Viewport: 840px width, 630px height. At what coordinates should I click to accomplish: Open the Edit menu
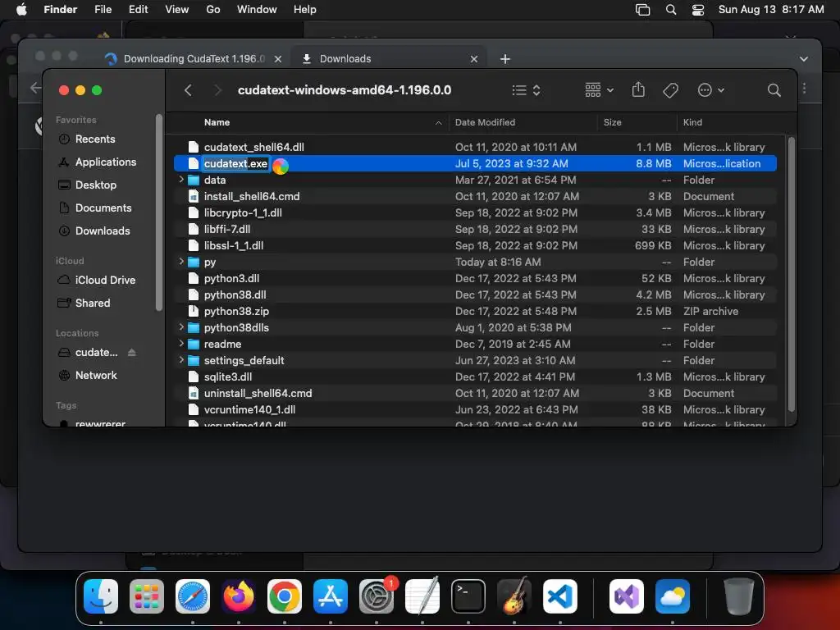tap(138, 10)
